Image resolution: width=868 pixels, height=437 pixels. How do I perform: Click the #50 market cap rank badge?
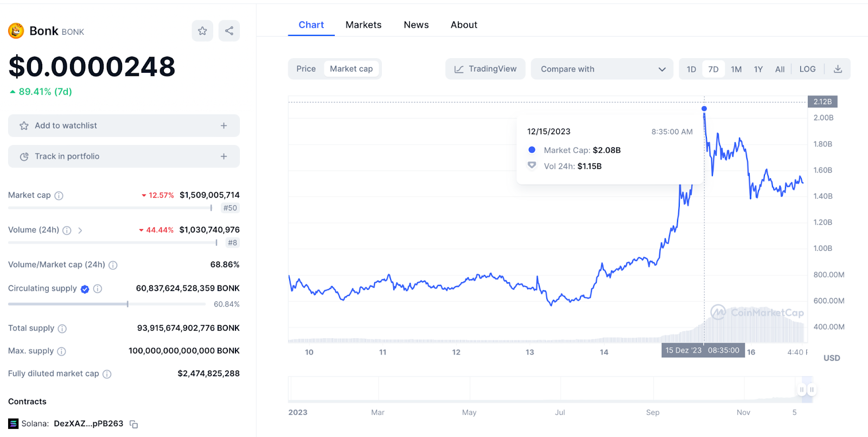230,208
